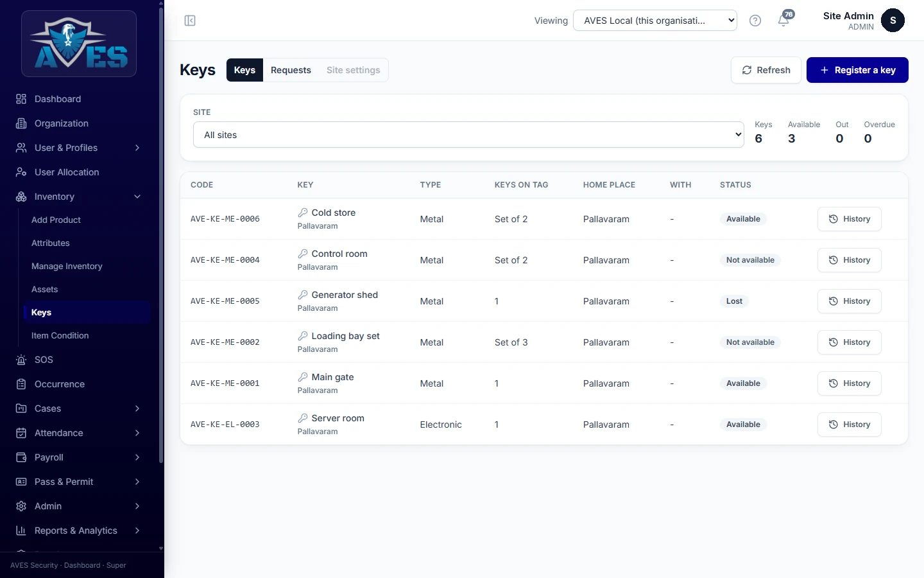This screenshot has height=578, width=924.
Task: Click the SOS siren icon
Action: tap(21, 360)
